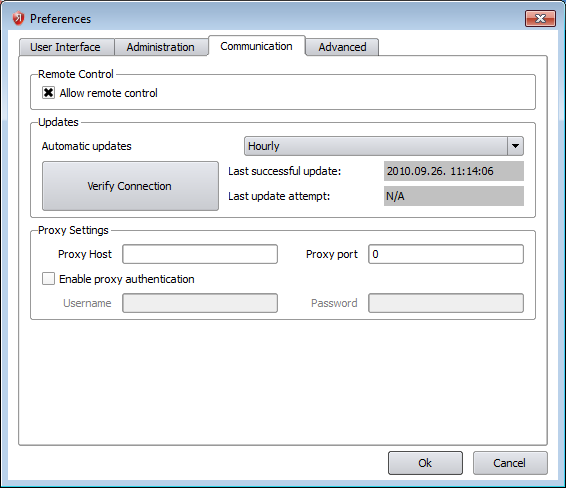Click the Proxy Host label
Image resolution: width=566 pixels, height=488 pixels.
[x=85, y=254]
